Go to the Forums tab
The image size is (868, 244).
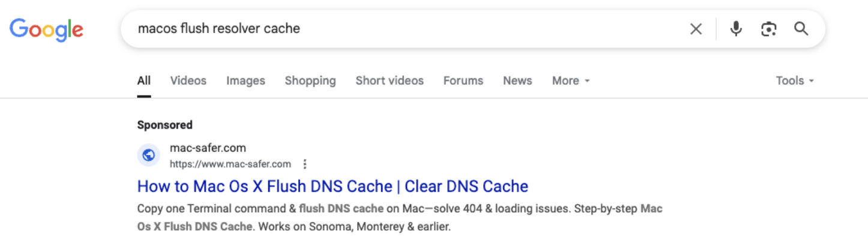pyautogui.click(x=463, y=81)
